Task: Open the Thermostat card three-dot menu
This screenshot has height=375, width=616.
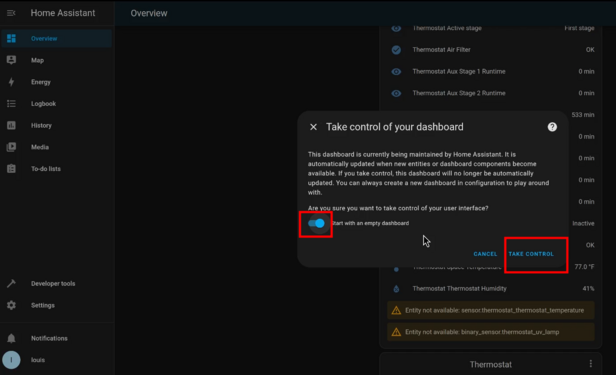Action: click(x=590, y=364)
